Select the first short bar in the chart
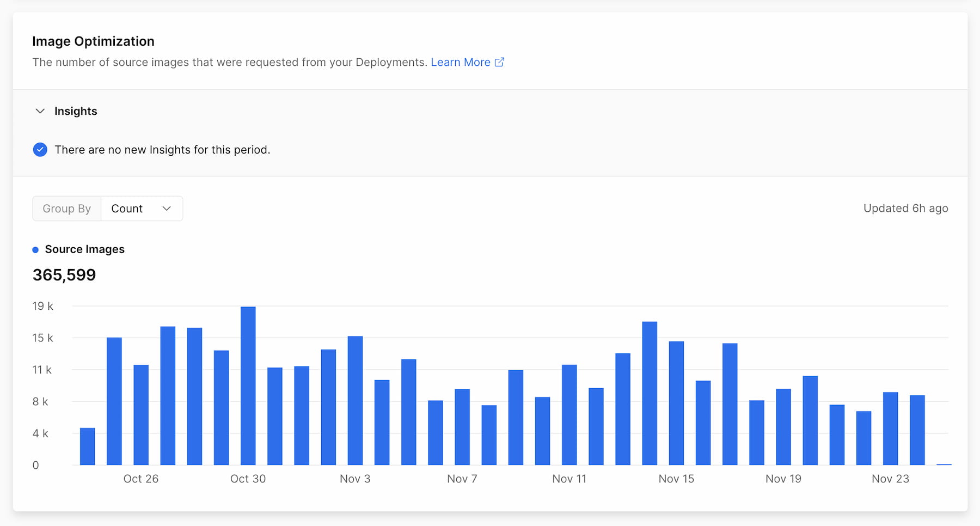 (88, 447)
